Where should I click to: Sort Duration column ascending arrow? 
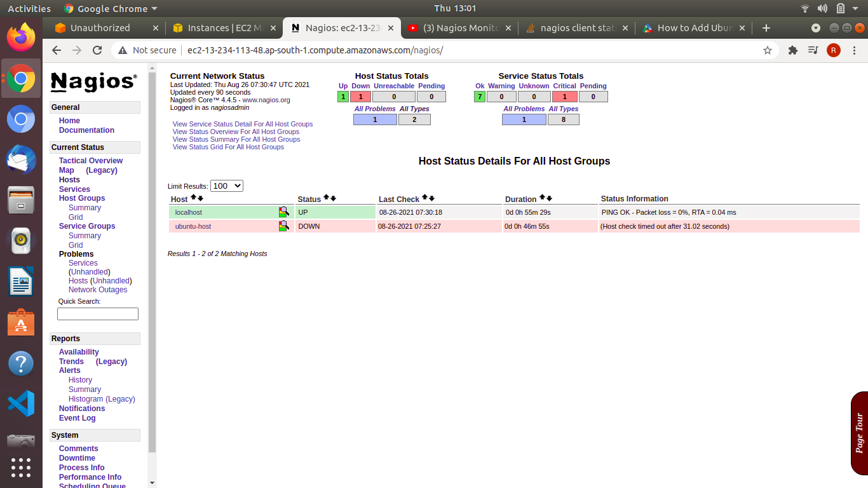tap(542, 198)
